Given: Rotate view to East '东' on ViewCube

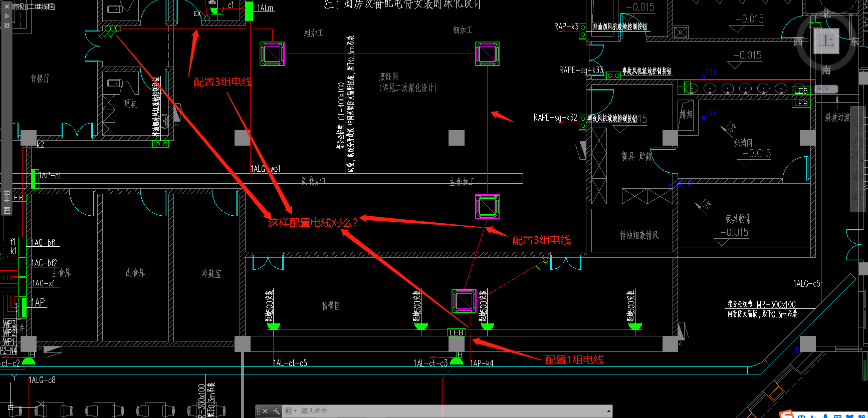Looking at the screenshot, I should [x=854, y=42].
